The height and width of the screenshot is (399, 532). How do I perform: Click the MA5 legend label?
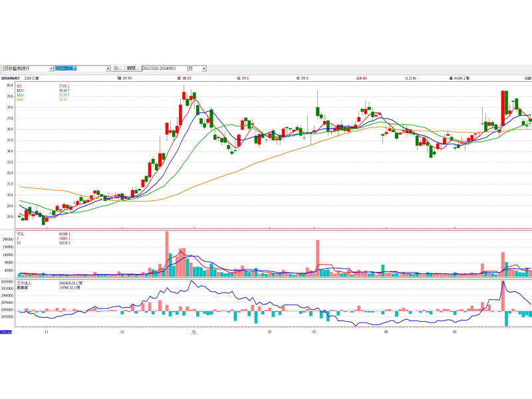20,86
